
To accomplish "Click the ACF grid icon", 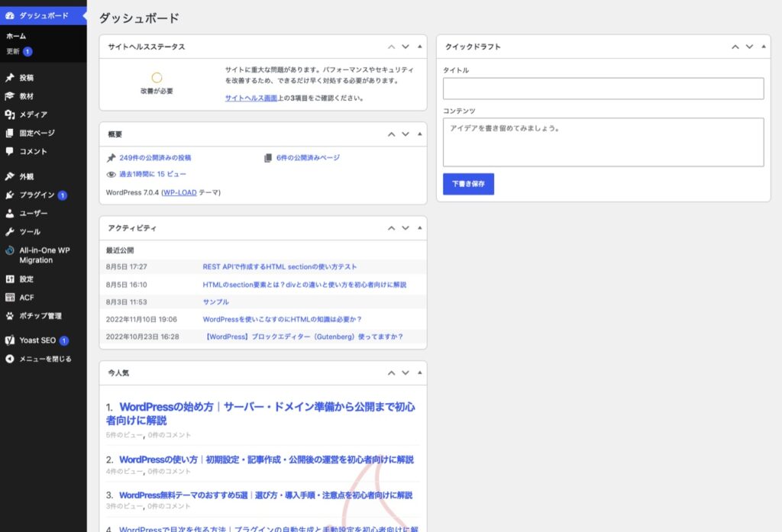I will [9, 297].
